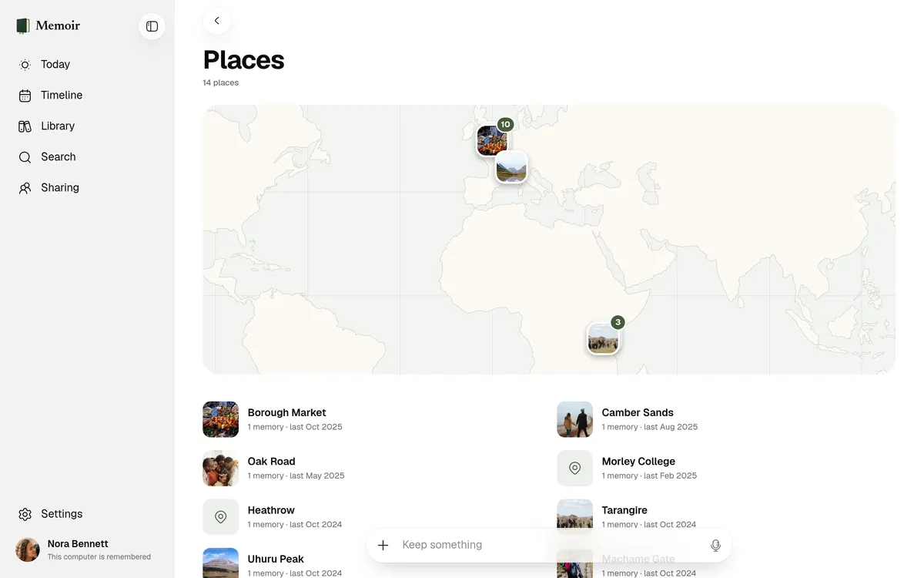Open the Borough Market place

tap(372, 419)
